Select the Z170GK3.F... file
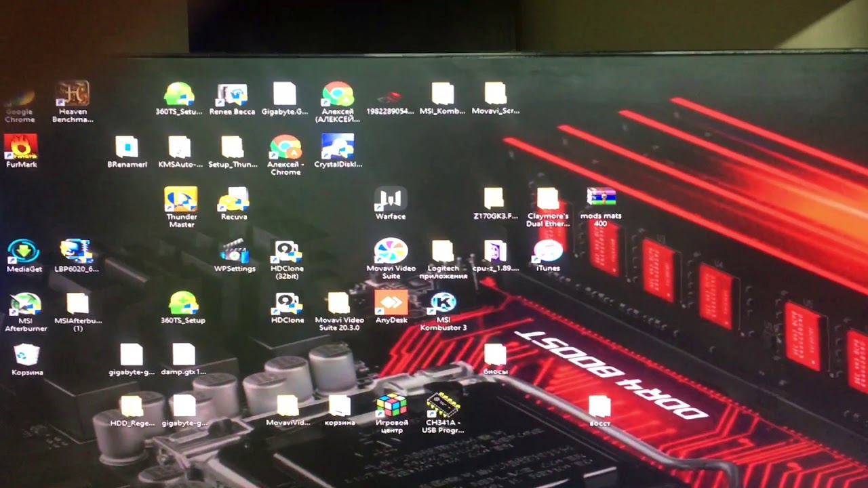The width and height of the screenshot is (868, 488). pyautogui.click(x=495, y=203)
